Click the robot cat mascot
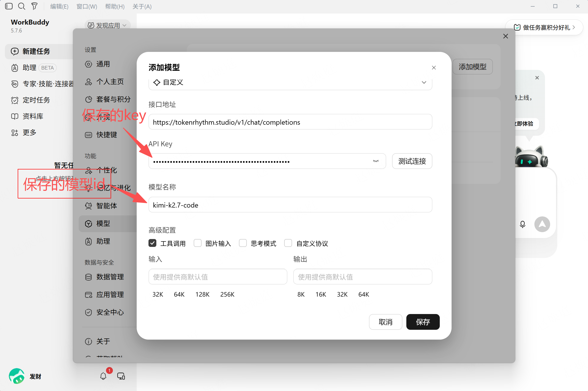Screen dimensions: 588x391 click(531, 157)
